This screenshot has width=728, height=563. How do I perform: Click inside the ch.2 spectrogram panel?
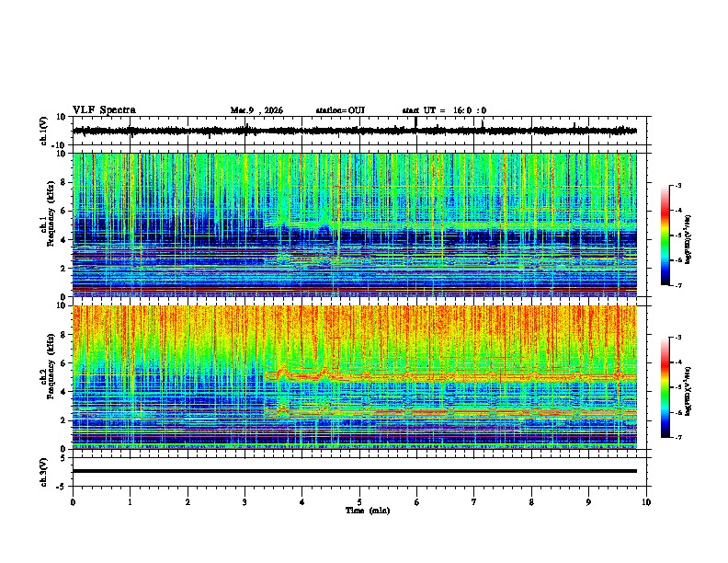tap(355, 377)
